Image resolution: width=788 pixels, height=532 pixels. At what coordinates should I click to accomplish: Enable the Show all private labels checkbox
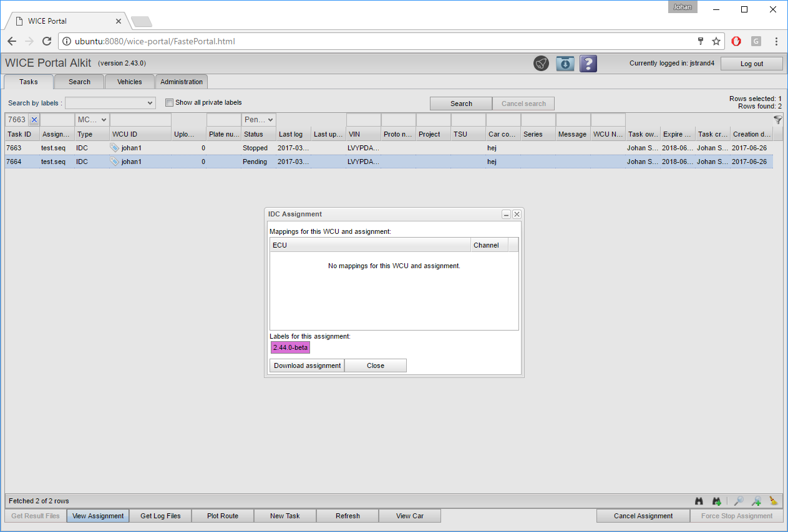tap(169, 103)
